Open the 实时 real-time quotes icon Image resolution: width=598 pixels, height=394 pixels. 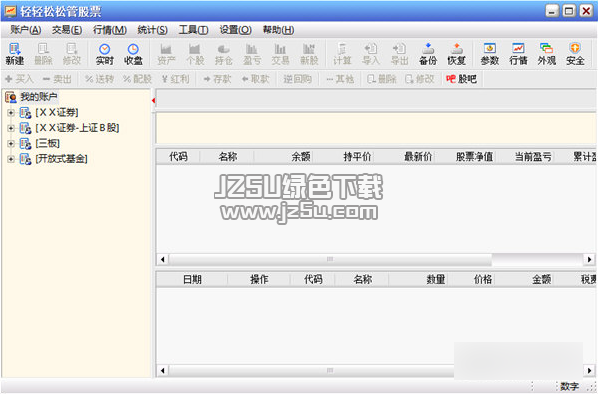point(104,54)
